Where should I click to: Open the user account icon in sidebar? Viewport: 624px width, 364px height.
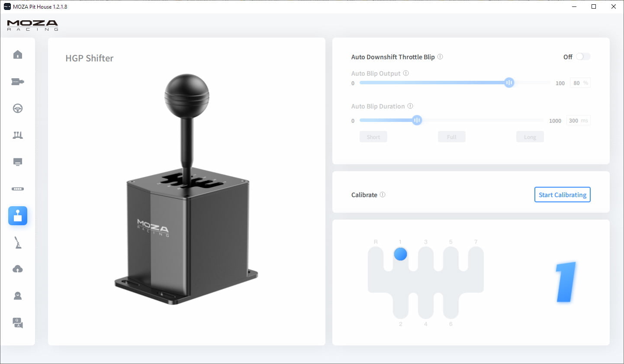18,296
